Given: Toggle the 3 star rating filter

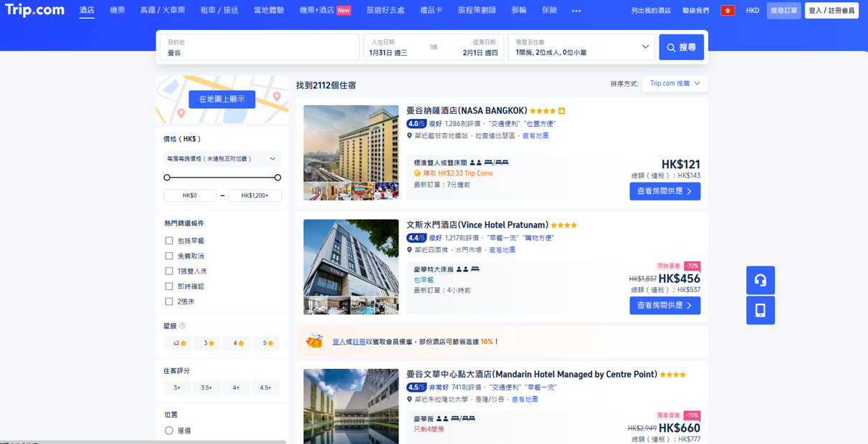Looking at the screenshot, I should (x=207, y=343).
